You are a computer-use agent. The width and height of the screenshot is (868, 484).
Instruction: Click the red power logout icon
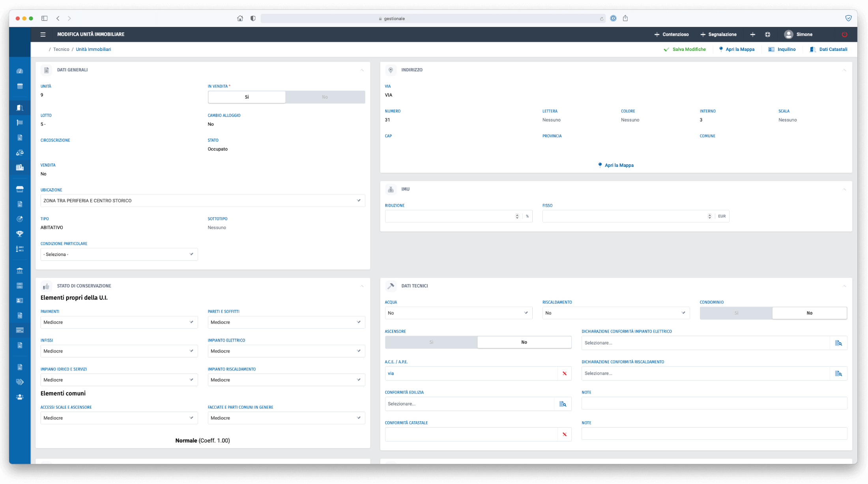pos(844,34)
